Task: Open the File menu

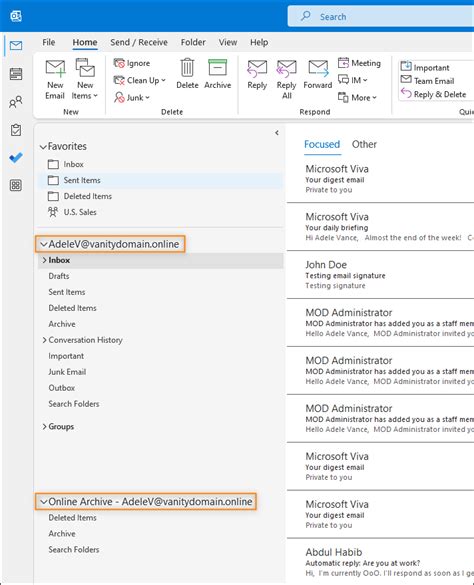Action: pos(49,42)
